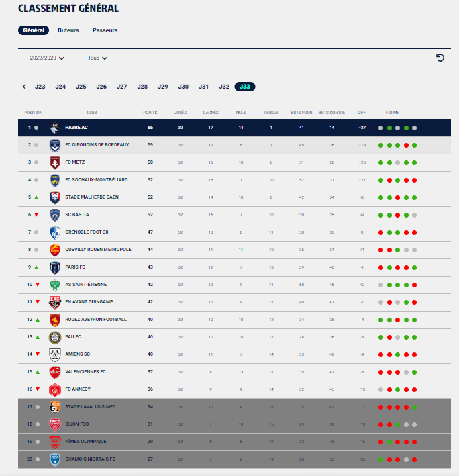Click the FC Metz crest icon

click(x=55, y=162)
